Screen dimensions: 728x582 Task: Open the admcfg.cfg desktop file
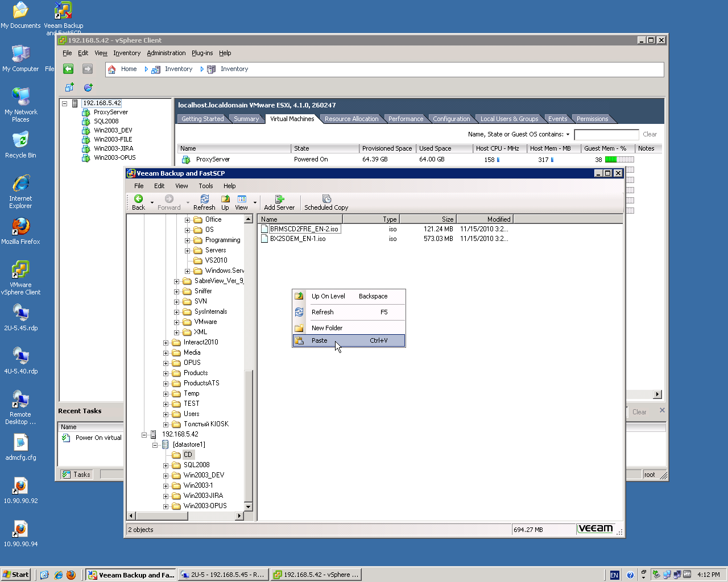[x=20, y=442]
